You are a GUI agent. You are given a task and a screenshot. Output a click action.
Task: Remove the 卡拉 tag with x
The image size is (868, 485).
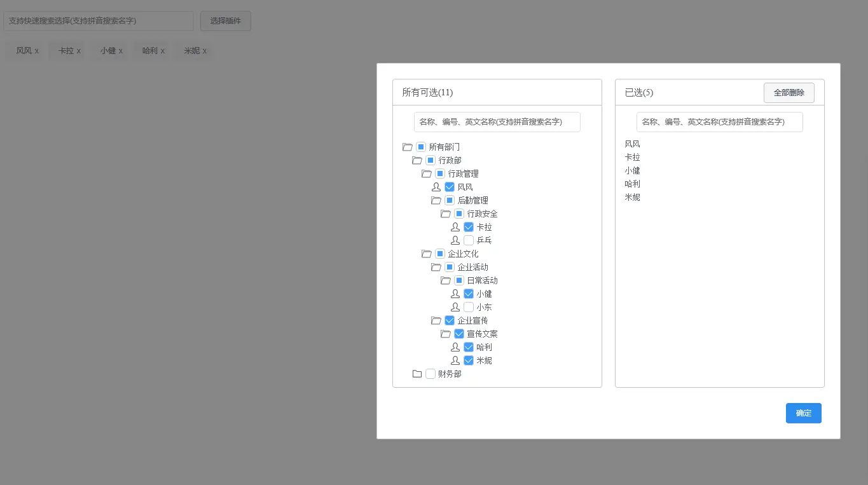click(79, 51)
